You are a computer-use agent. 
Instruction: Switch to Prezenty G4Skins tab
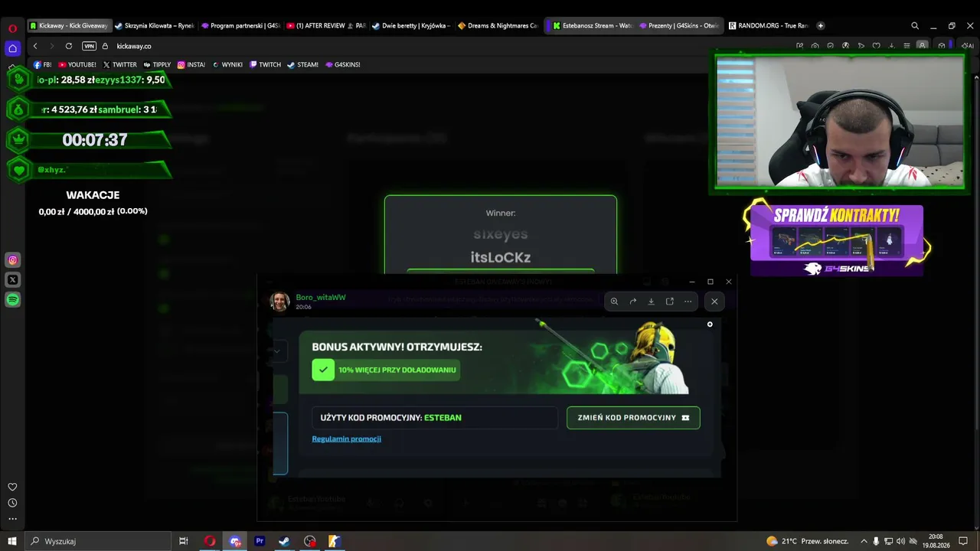point(679,25)
